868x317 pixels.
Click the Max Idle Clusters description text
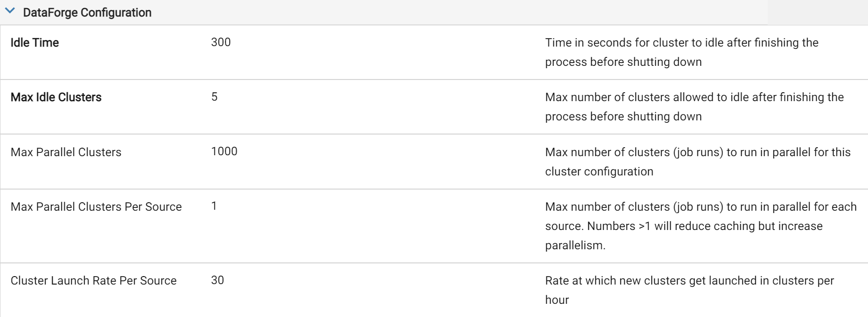pyautogui.click(x=695, y=107)
